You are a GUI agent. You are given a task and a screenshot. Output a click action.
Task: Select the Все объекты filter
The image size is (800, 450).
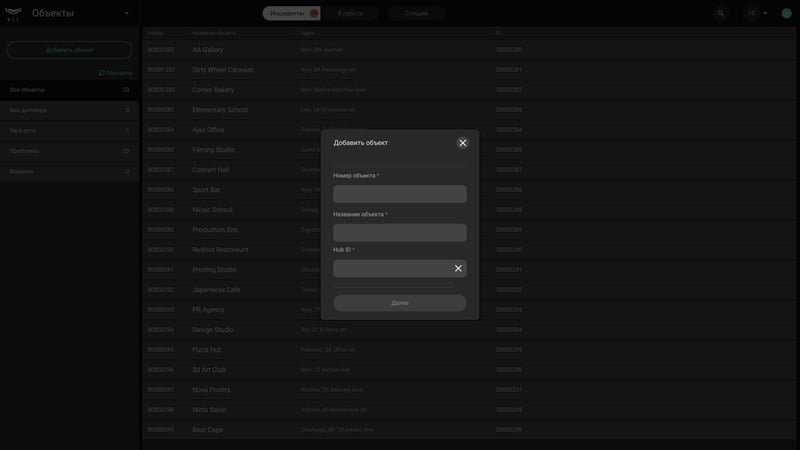(x=69, y=90)
